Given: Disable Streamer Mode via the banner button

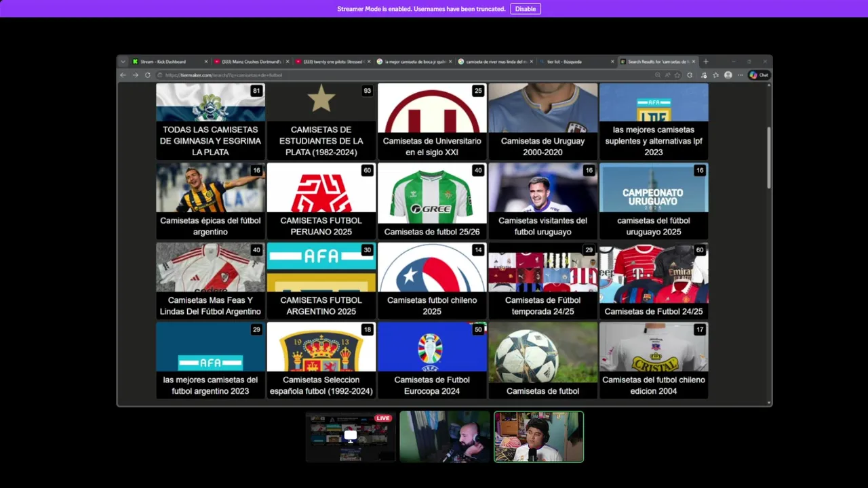Looking at the screenshot, I should pyautogui.click(x=526, y=9).
